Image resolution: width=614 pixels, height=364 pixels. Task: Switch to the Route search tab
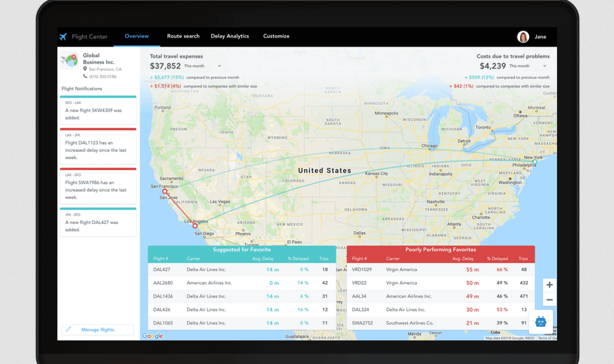(x=183, y=36)
